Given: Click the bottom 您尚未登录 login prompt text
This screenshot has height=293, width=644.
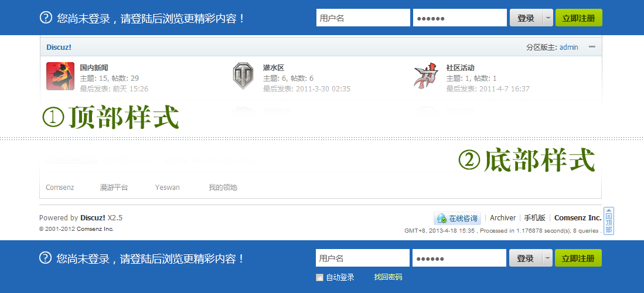Looking at the screenshot, I should pos(151,258).
